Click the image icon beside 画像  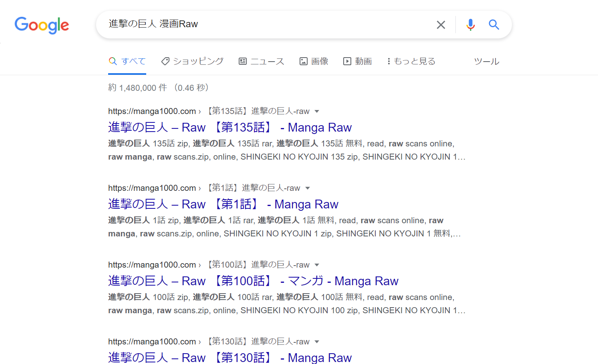pos(304,61)
